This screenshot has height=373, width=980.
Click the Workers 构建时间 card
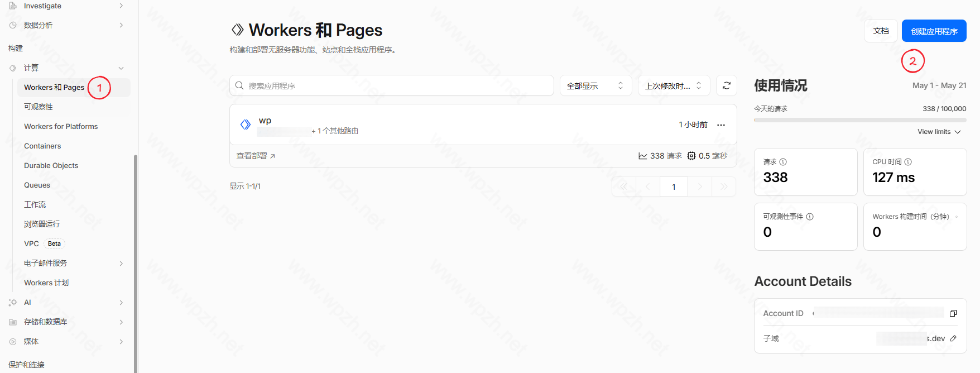(x=915, y=227)
